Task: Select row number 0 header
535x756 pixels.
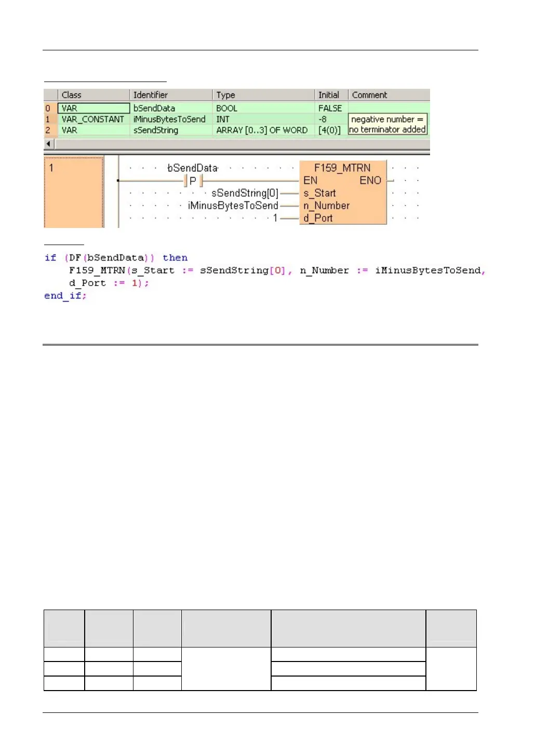Action: tap(50, 108)
